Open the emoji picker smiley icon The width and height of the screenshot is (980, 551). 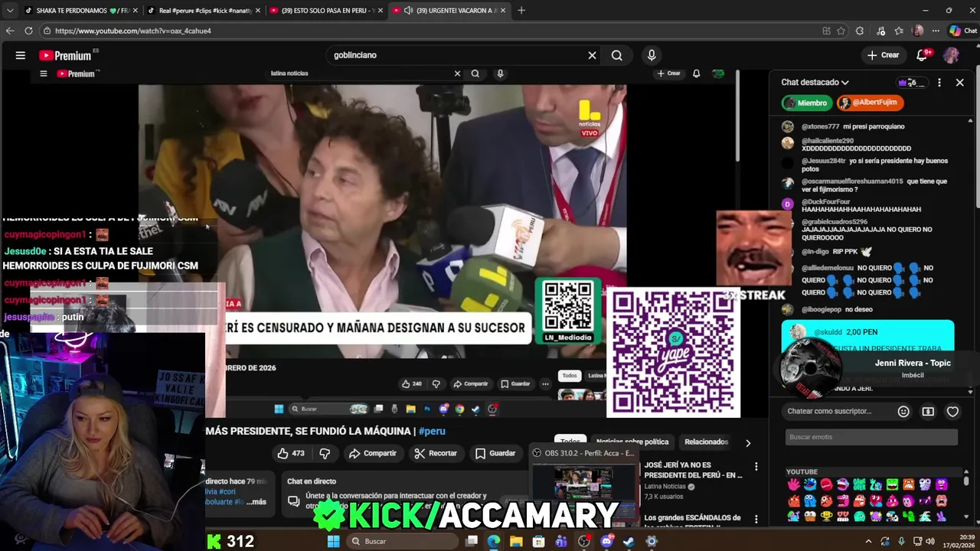[903, 411]
